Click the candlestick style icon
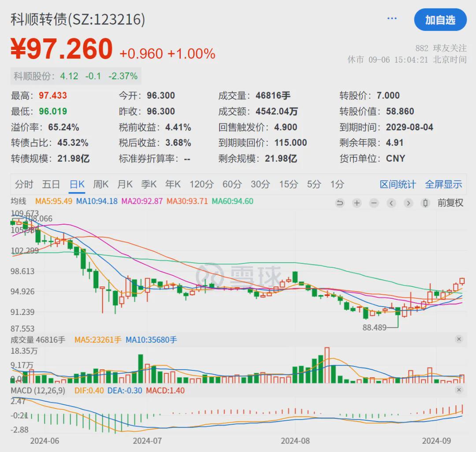Viewport: 476px width, 452px height. coord(426,203)
